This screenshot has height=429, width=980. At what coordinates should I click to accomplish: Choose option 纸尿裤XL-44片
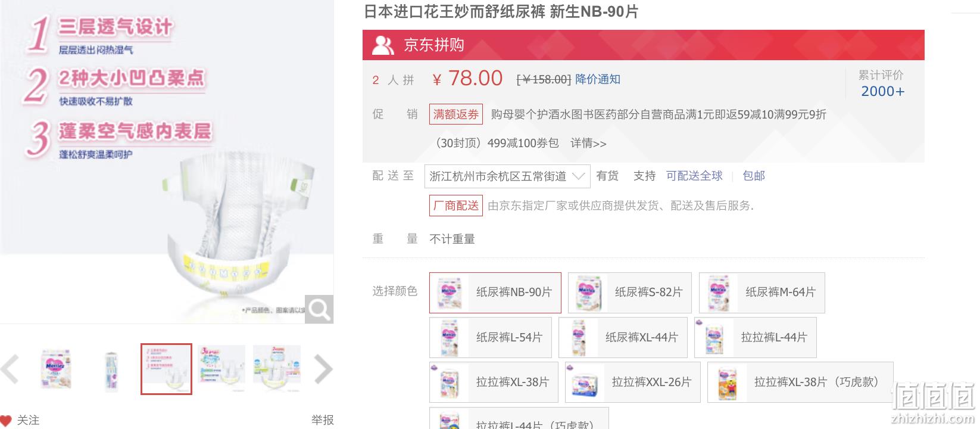pyautogui.click(x=623, y=337)
